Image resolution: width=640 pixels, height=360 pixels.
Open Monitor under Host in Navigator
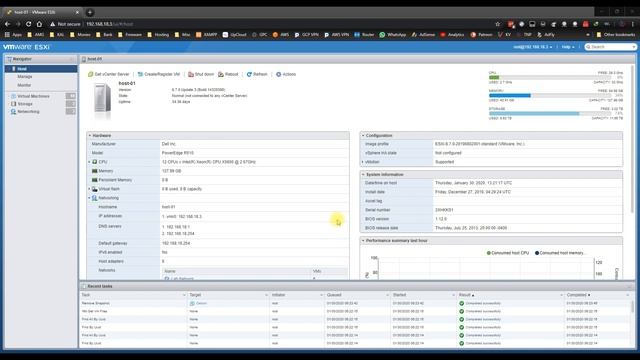click(x=24, y=85)
